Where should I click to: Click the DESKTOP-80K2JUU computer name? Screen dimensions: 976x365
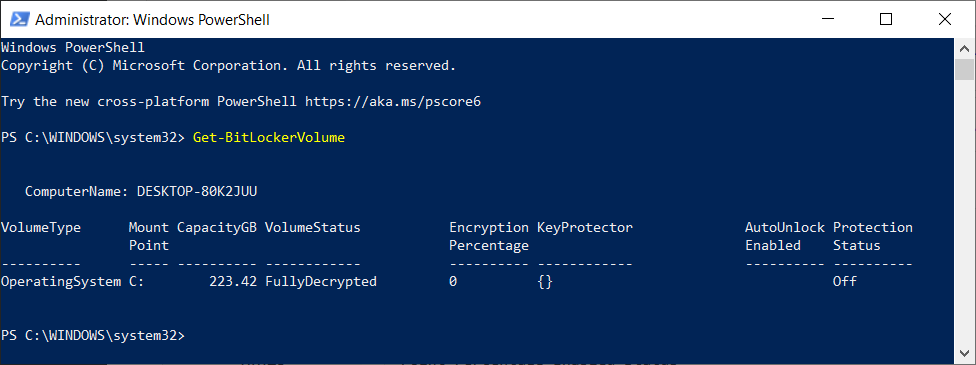[x=197, y=192]
